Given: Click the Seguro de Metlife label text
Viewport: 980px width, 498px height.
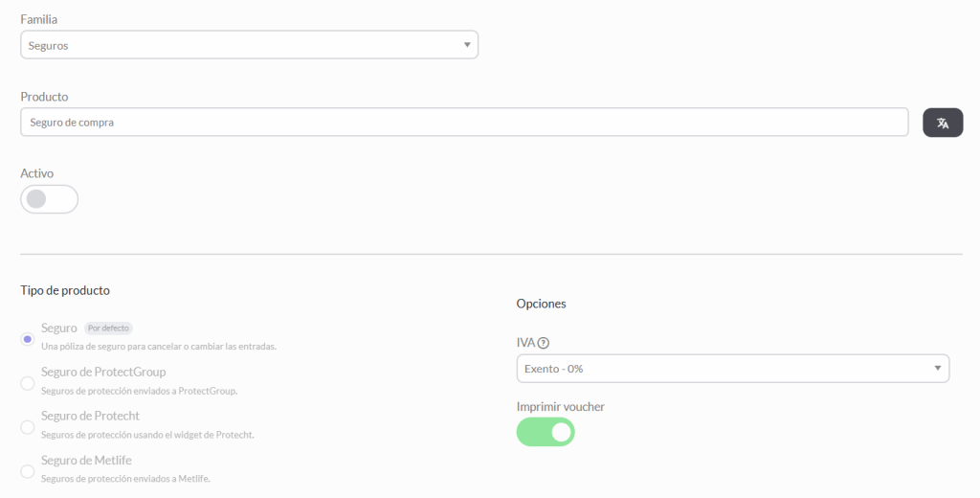Looking at the screenshot, I should click(86, 460).
